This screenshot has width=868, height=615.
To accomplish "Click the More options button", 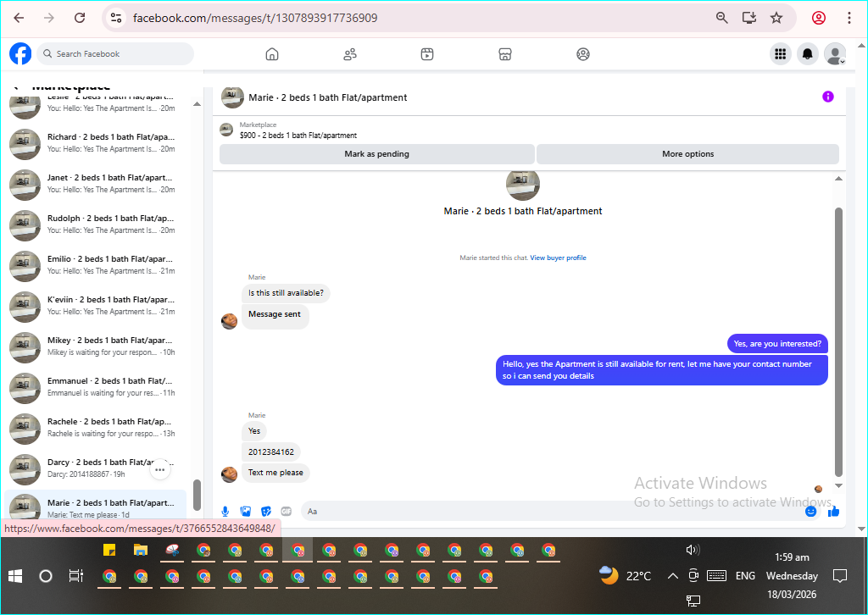I will pyautogui.click(x=687, y=154).
